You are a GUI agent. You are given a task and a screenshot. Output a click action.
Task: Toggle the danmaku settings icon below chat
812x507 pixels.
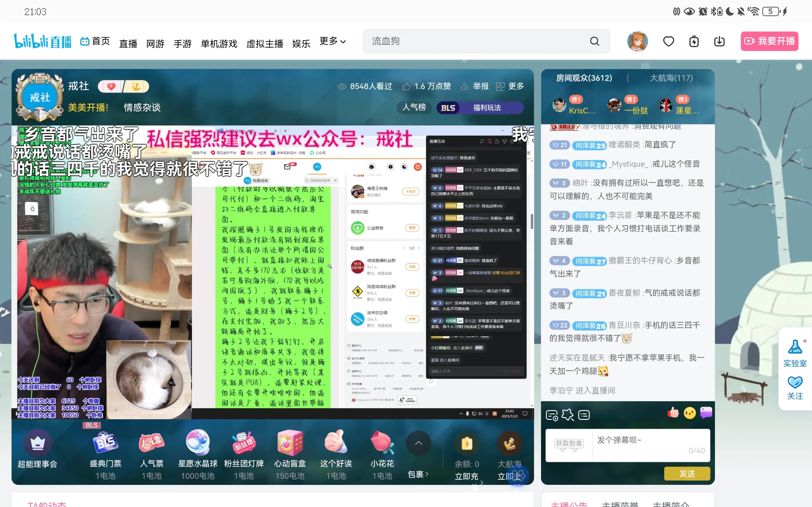[x=552, y=415]
